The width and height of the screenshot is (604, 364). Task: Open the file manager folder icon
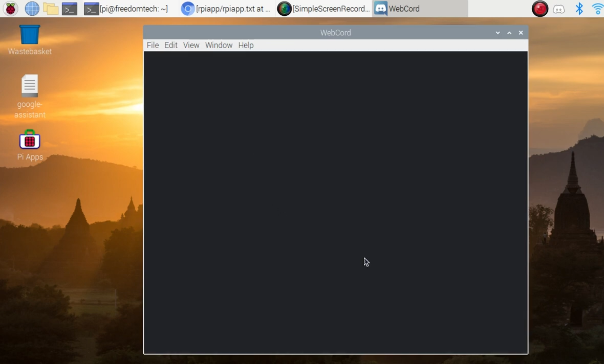click(x=51, y=9)
